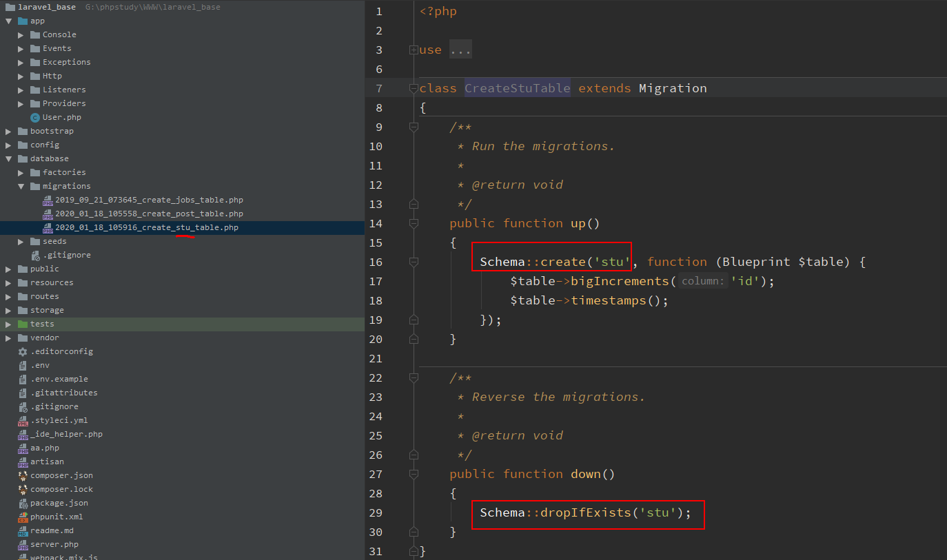The image size is (947, 560).
Task: Click the CreateStuTable class name
Action: (x=517, y=88)
